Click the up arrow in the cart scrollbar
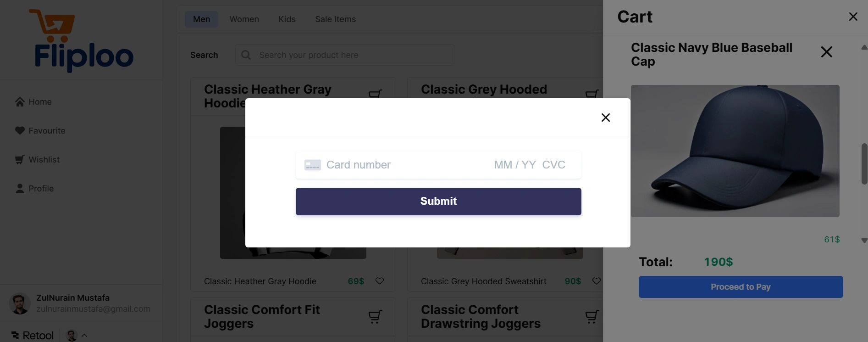 (x=864, y=47)
